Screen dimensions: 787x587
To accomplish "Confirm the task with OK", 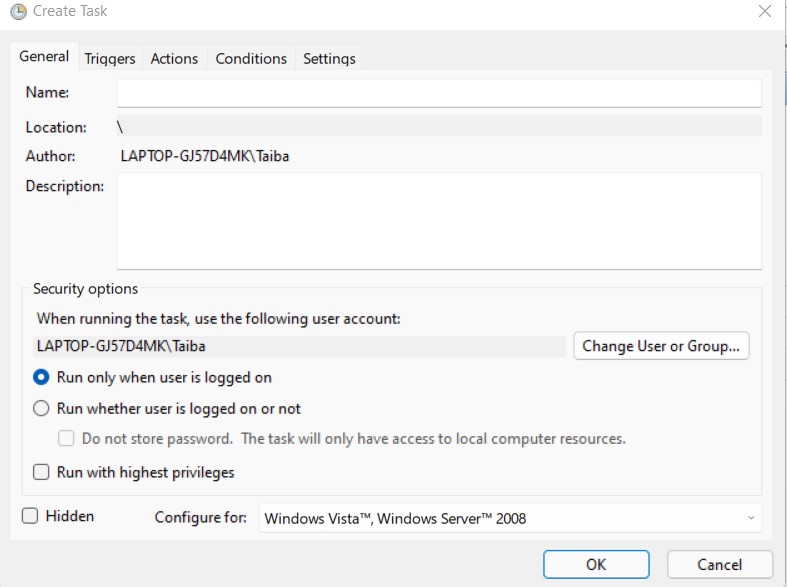I will click(596, 564).
